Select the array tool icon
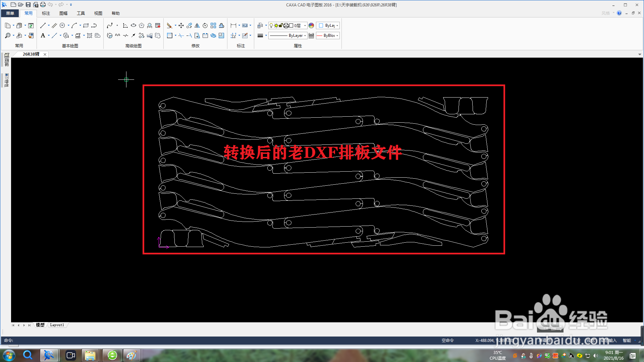Image resolution: width=644 pixels, height=362 pixels. [213, 25]
